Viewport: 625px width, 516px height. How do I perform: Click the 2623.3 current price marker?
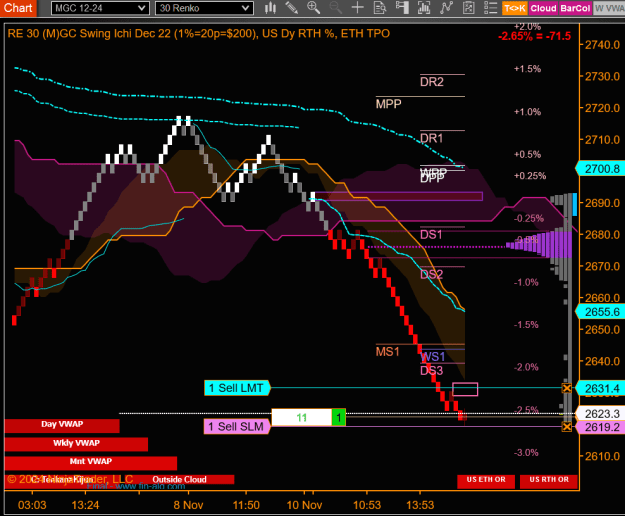(x=601, y=414)
